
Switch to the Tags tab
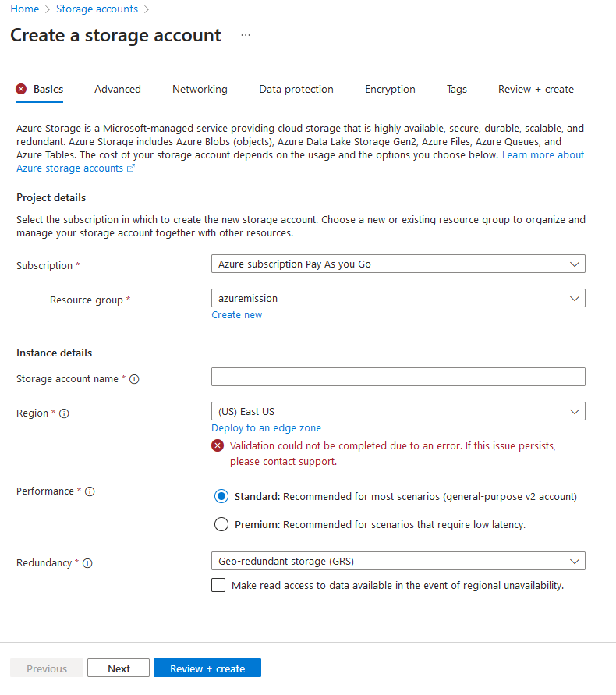coord(456,89)
